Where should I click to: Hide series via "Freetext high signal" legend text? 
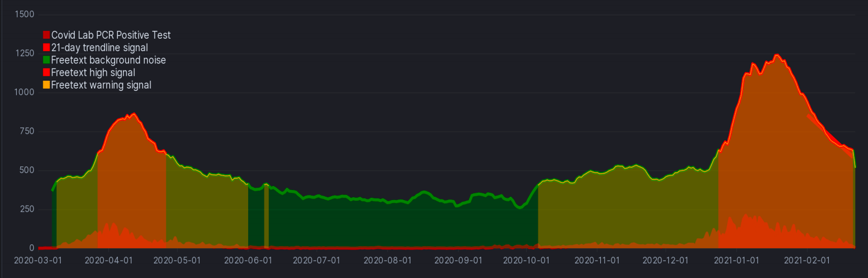point(93,72)
